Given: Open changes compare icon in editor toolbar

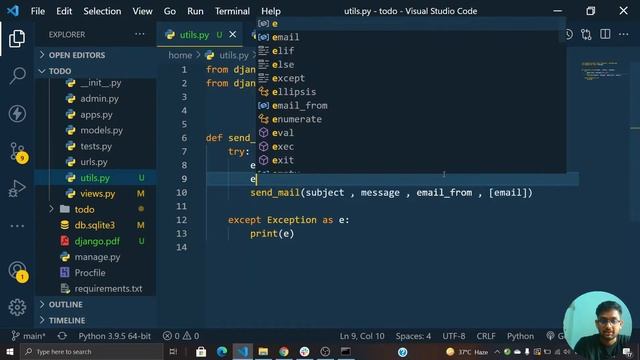Looking at the screenshot, I should pyautogui.click(x=586, y=34).
